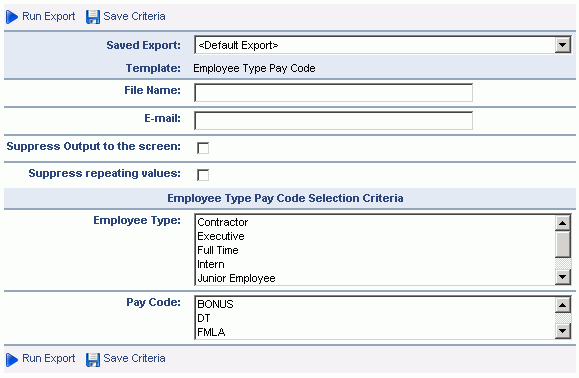Select Executive employee type

pos(221,236)
